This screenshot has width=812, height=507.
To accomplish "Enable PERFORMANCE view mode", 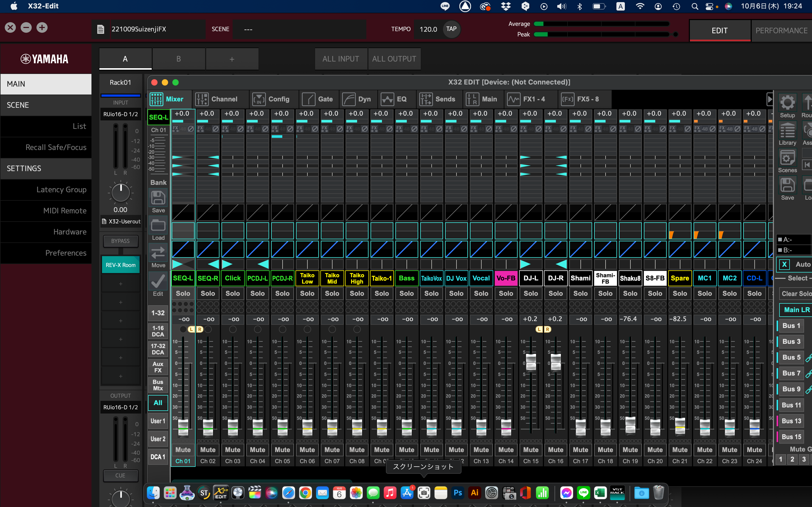I will pos(782,30).
